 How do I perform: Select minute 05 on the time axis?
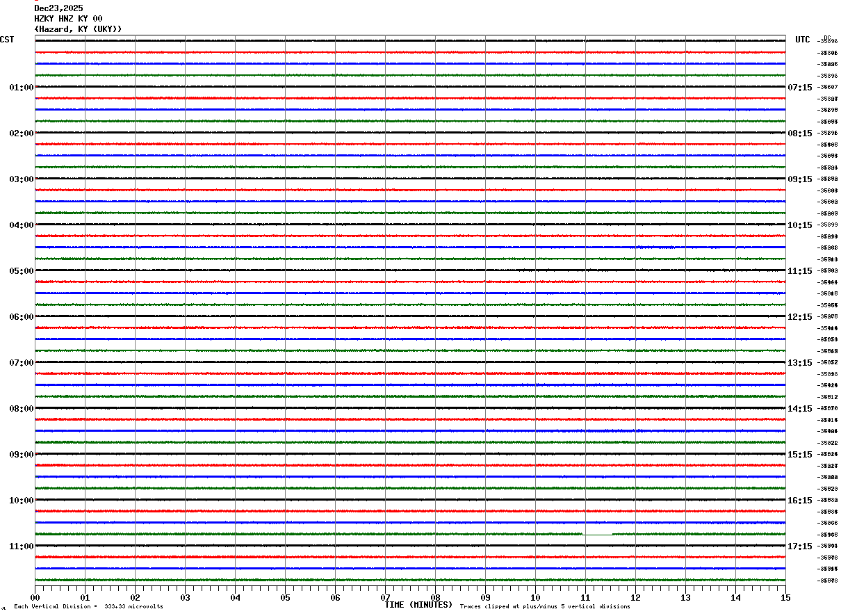pyautogui.click(x=285, y=597)
